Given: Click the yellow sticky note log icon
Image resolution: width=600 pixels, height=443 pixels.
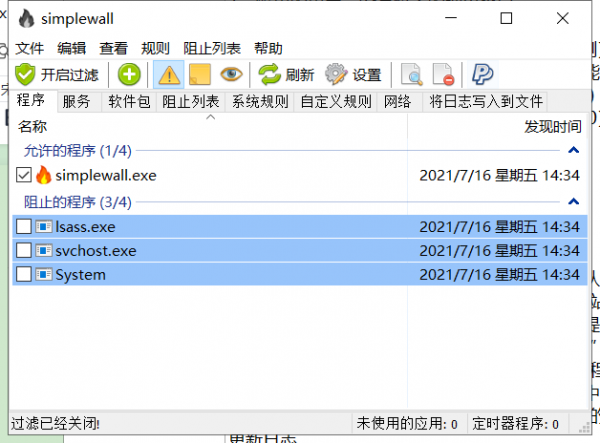Looking at the screenshot, I should [200, 74].
